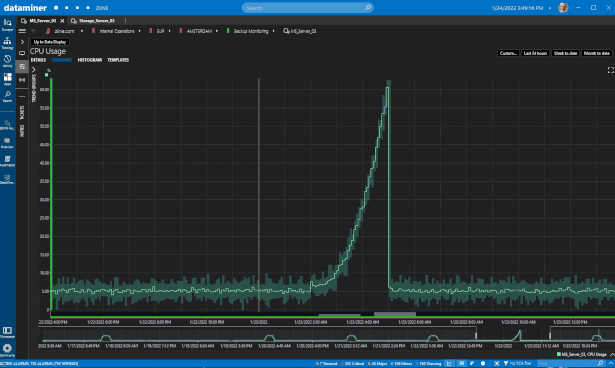Expand the Trend Groups side panel

click(34, 70)
